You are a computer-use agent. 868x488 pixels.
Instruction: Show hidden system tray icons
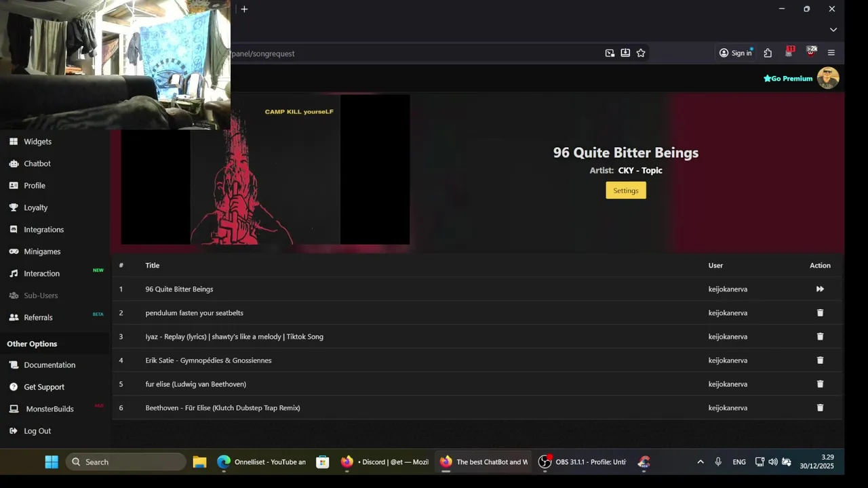701,462
